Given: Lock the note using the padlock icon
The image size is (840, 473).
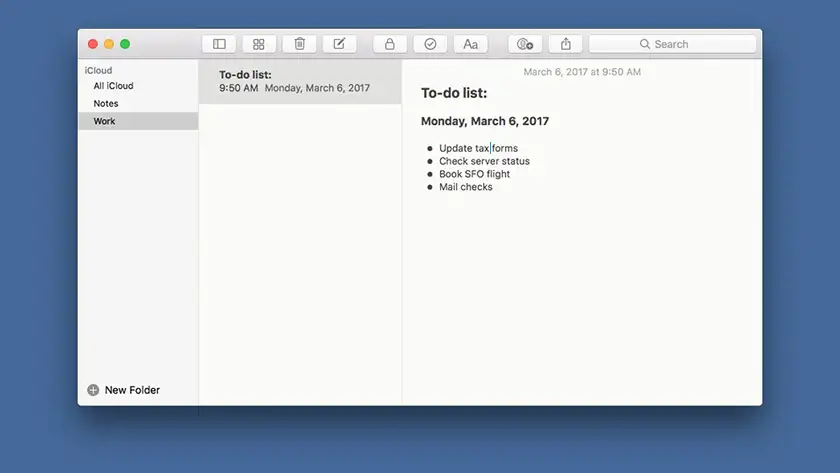Looking at the screenshot, I should tap(390, 44).
